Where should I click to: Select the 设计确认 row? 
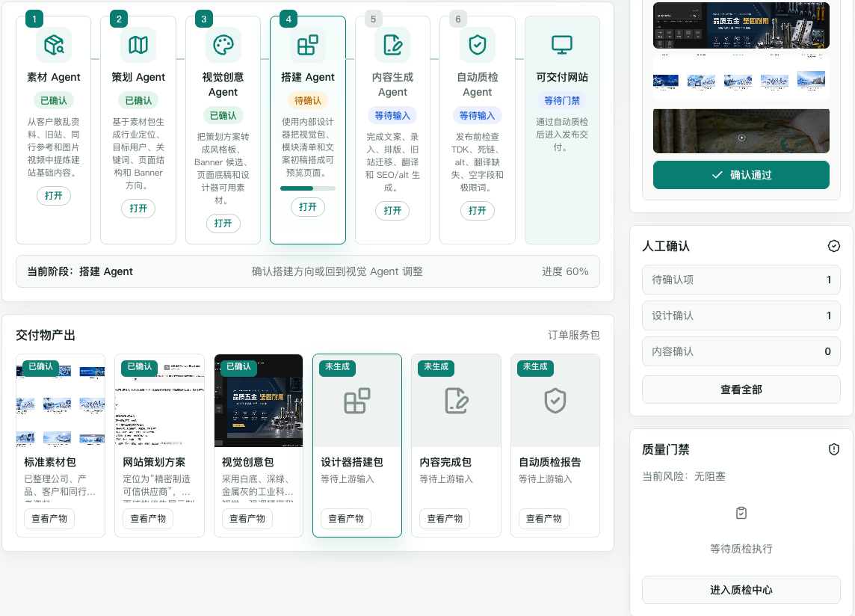pyautogui.click(x=741, y=316)
